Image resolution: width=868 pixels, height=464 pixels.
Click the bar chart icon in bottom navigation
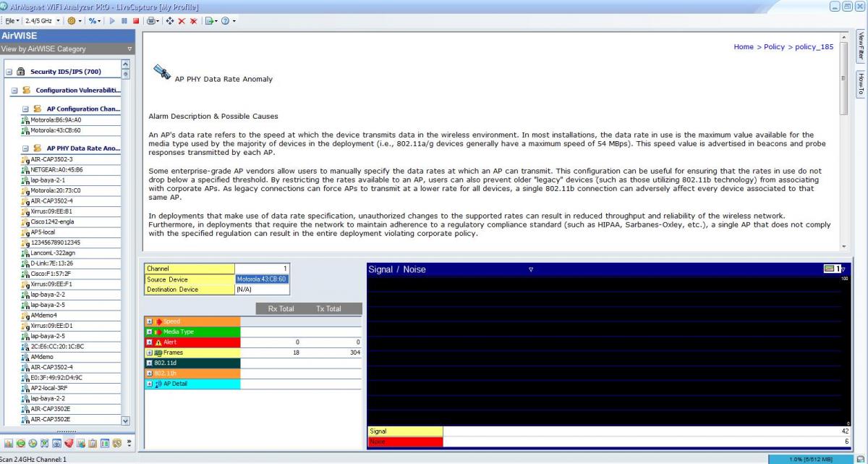point(9,443)
